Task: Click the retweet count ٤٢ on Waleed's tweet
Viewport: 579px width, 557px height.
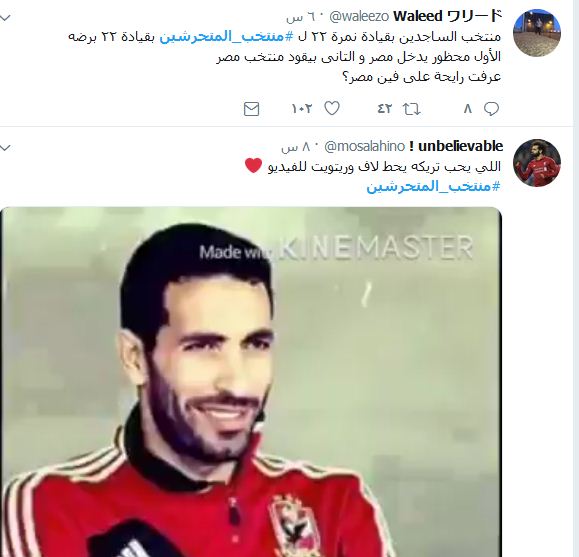Action: (384, 109)
